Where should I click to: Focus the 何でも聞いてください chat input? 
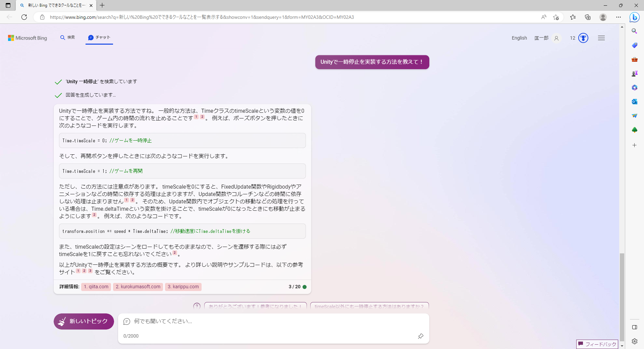[273, 321]
